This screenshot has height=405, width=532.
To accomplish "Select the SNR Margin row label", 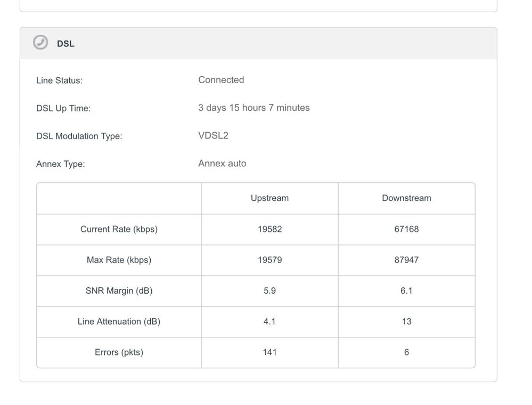I will pos(118,290).
